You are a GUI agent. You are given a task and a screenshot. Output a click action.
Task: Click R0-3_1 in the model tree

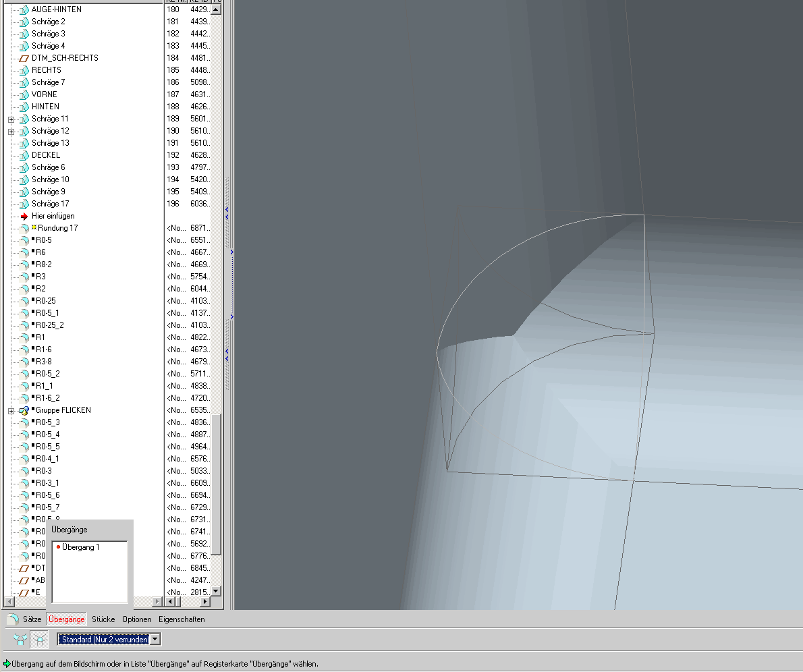pyautogui.click(x=48, y=483)
